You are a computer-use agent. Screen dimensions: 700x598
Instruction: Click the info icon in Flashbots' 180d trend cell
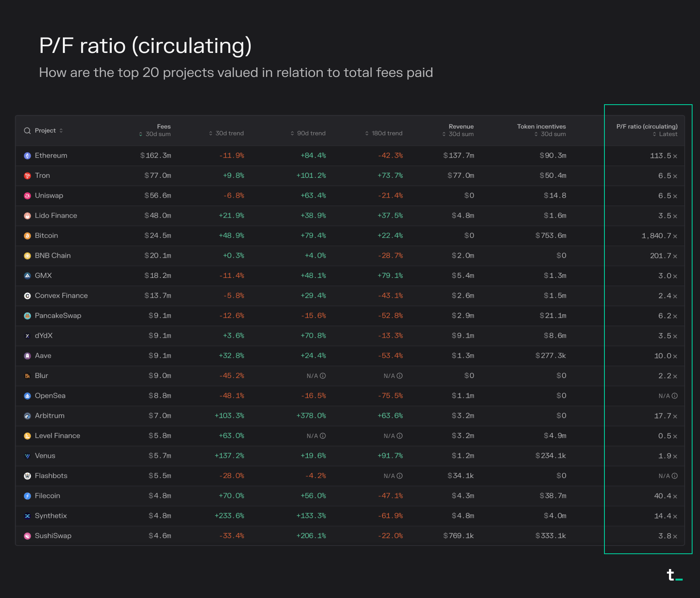[400, 476]
